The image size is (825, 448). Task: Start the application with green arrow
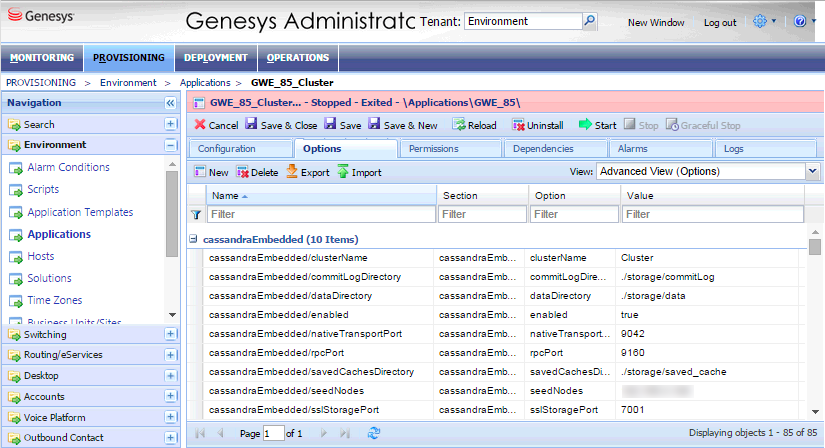tap(586, 126)
